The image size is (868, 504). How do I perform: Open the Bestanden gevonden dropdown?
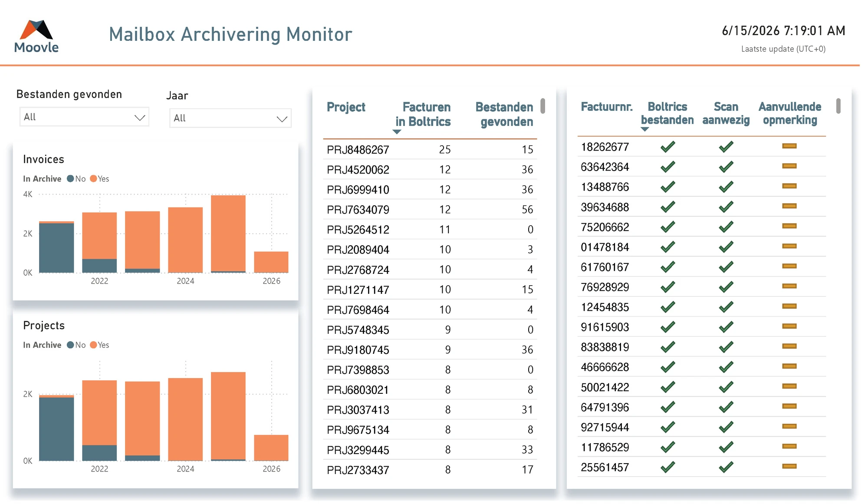tap(84, 117)
